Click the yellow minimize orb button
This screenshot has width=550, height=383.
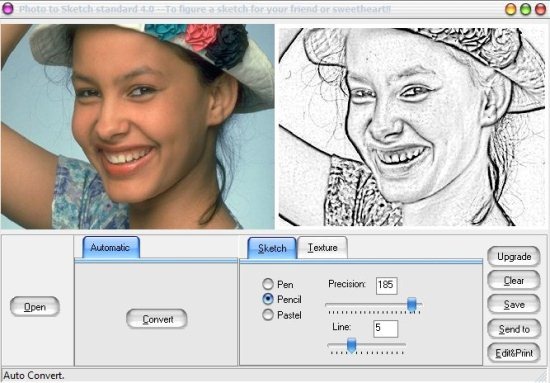click(511, 9)
